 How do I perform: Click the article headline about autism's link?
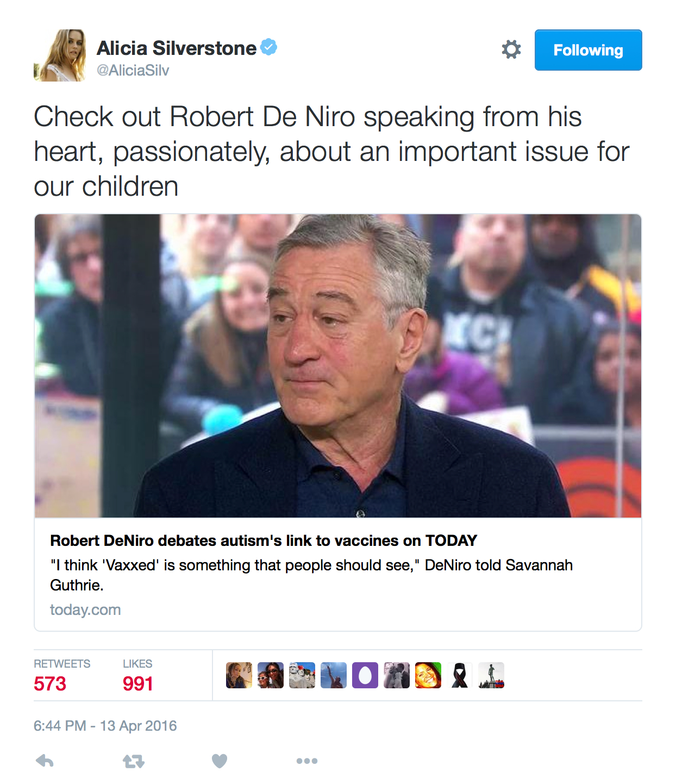pos(264,540)
